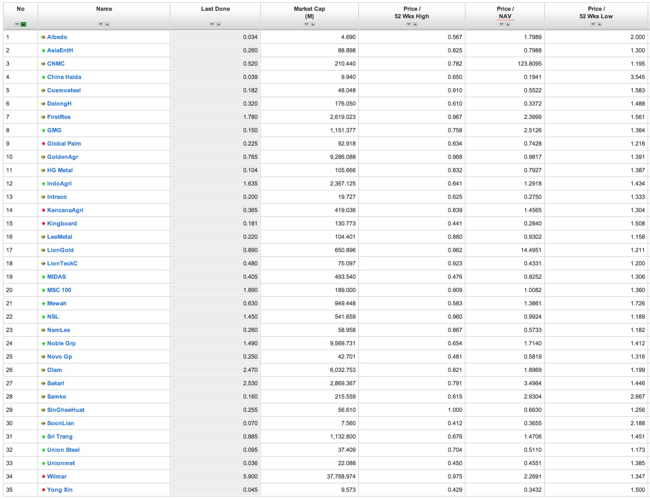Click the Cosmosteel link

64,90
